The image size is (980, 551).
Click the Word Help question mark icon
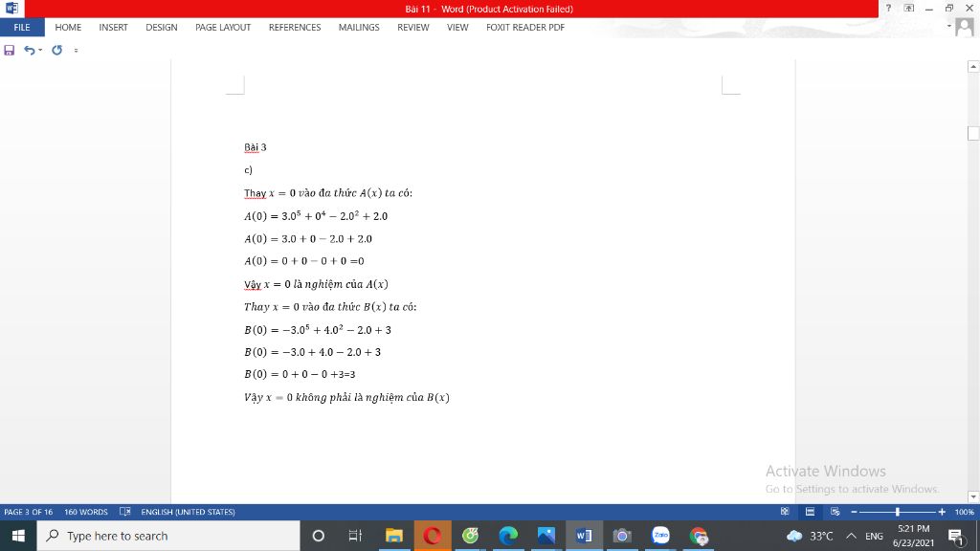point(888,8)
